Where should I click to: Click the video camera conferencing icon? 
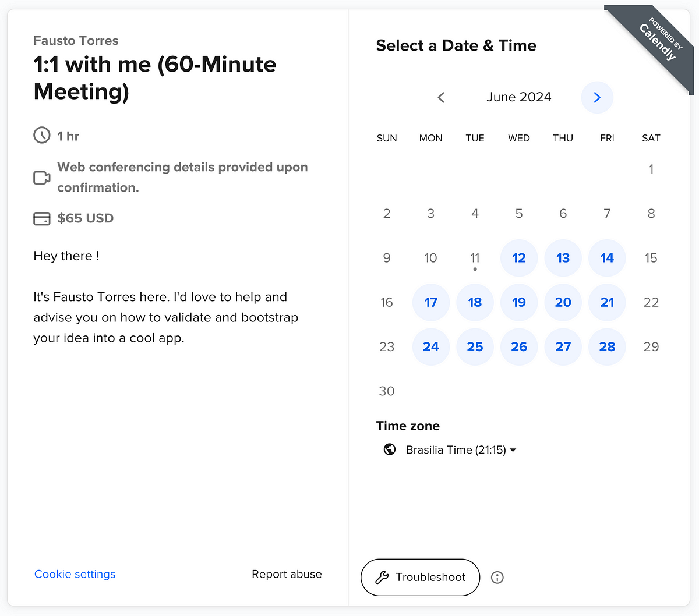42,178
